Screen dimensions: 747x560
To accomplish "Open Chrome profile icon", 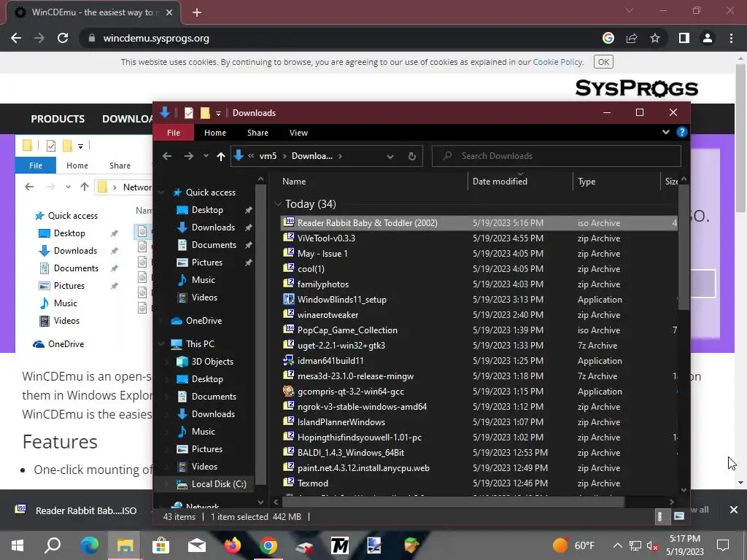I will pos(708,38).
